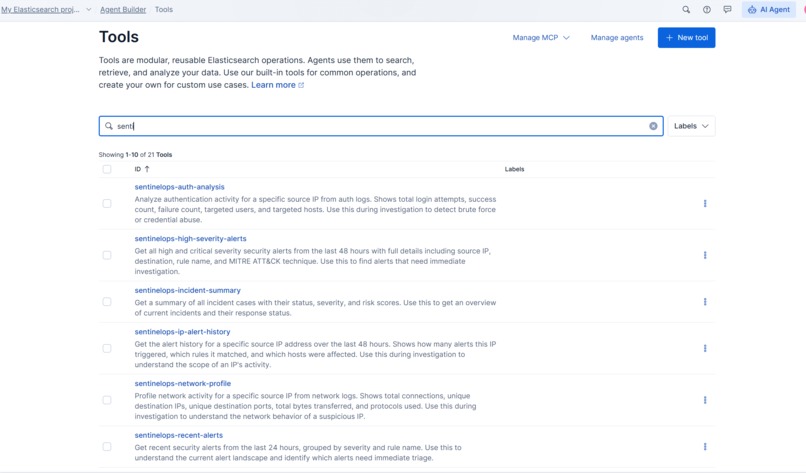
Task: Select all tools with header checkbox
Action: pyautogui.click(x=107, y=169)
